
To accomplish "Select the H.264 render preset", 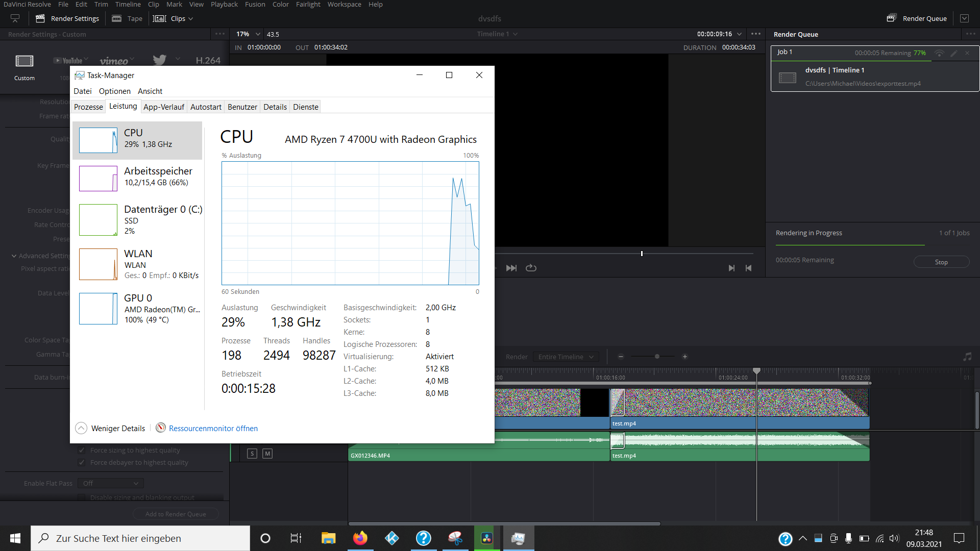I will (x=208, y=60).
